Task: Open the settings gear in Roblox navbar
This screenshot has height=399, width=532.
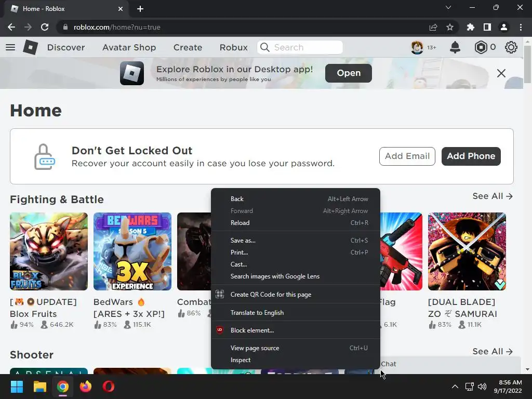Action: (511, 47)
